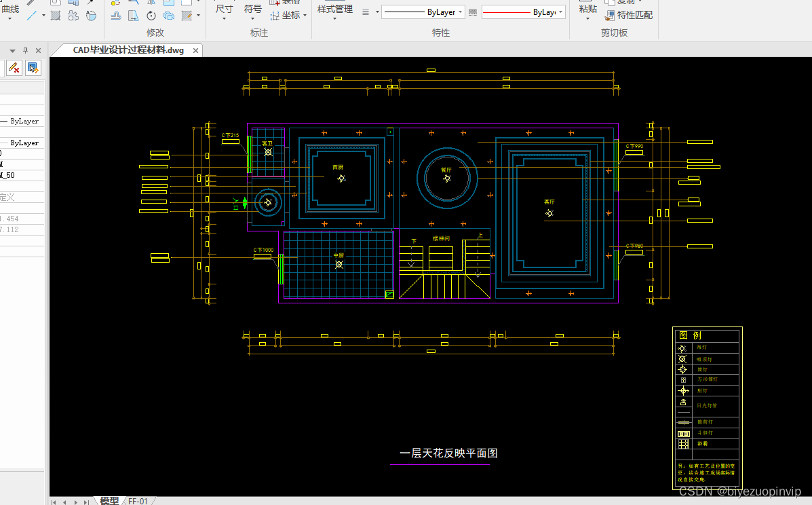Click the M_50 property value

tap(7, 176)
